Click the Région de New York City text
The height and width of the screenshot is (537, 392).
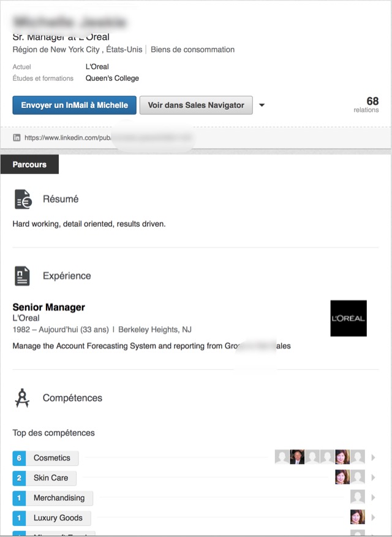[77, 50]
